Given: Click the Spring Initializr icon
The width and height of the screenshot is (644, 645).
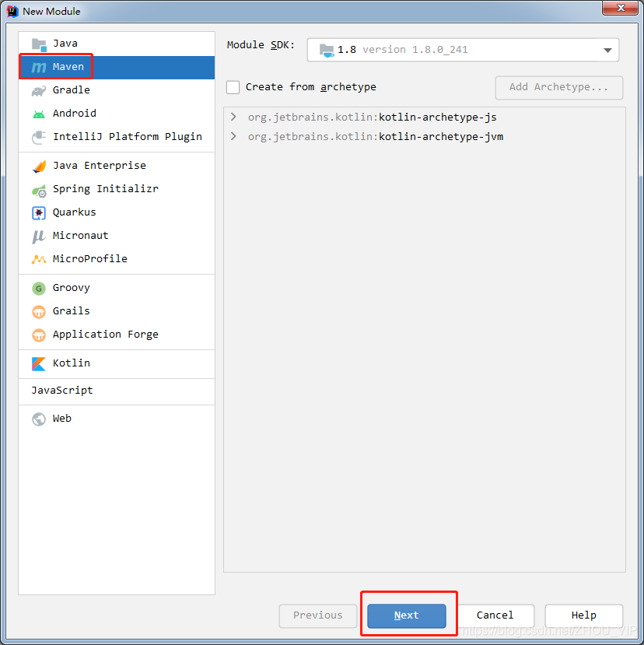Looking at the screenshot, I should (x=39, y=190).
